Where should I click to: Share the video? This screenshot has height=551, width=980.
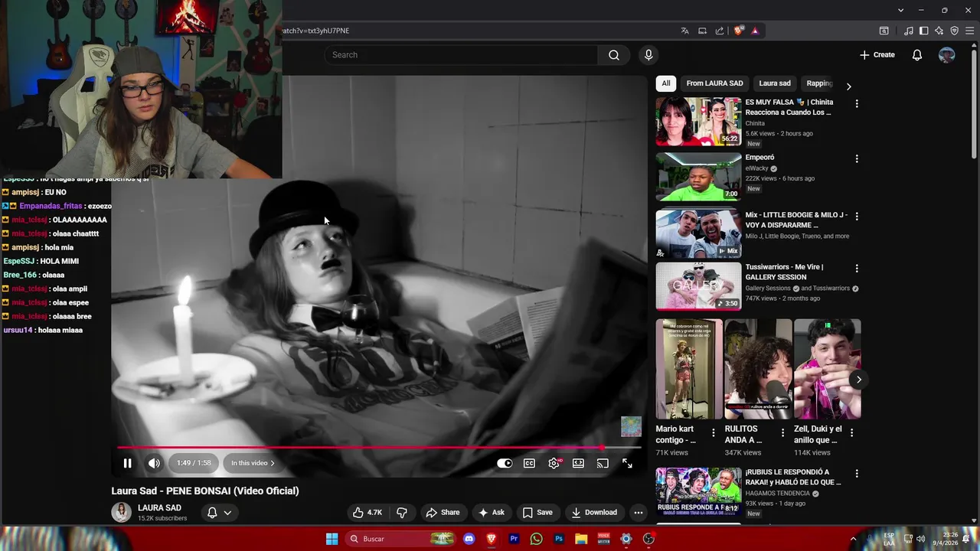443,513
